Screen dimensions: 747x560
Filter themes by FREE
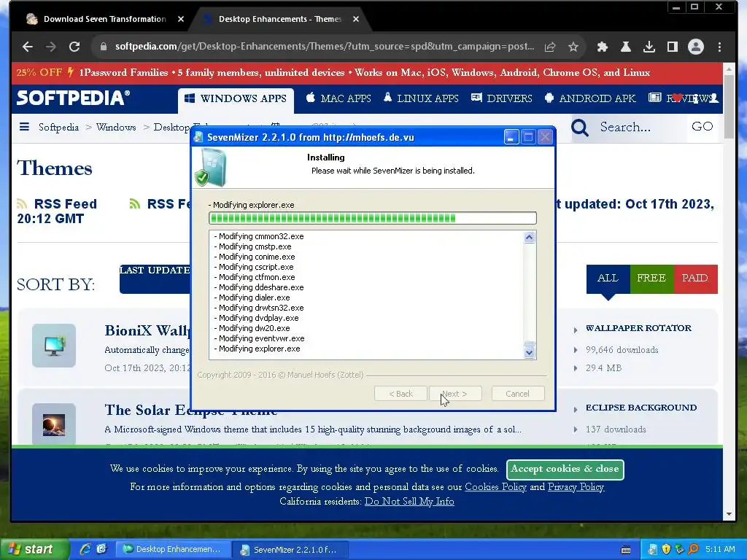(x=651, y=278)
